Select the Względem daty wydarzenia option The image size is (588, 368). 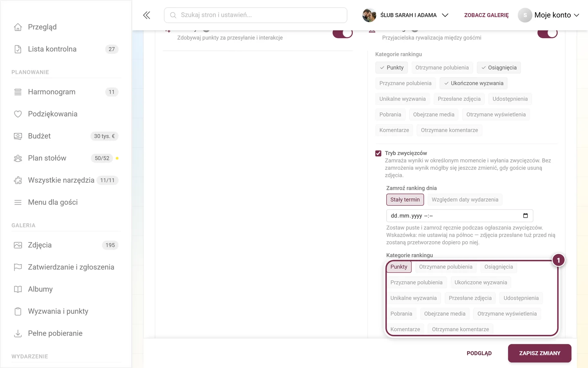coord(465,200)
